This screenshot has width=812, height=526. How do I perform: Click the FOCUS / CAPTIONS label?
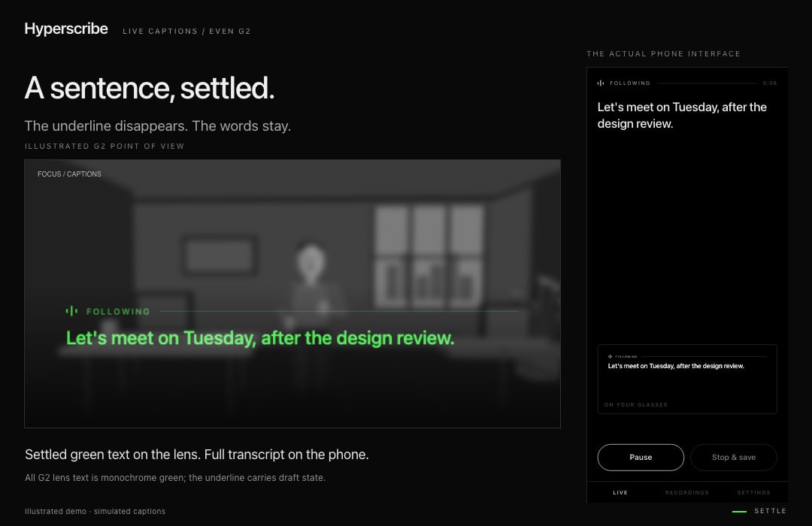tap(69, 174)
